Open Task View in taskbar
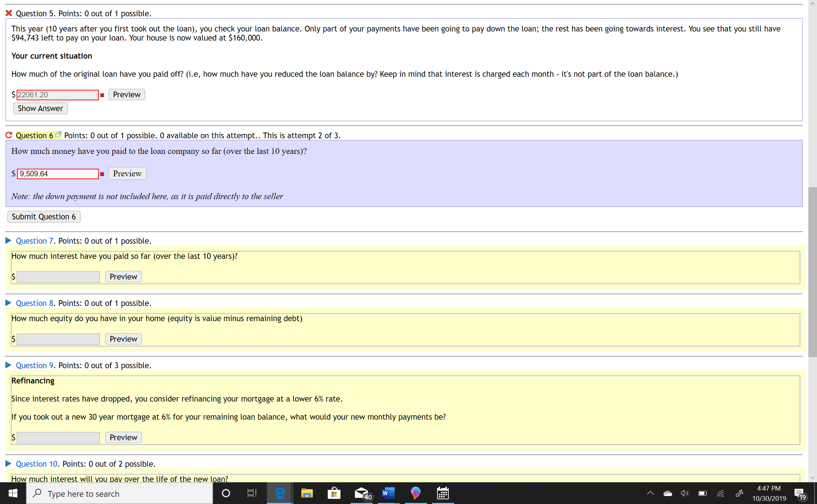817x504 pixels. 252,493
